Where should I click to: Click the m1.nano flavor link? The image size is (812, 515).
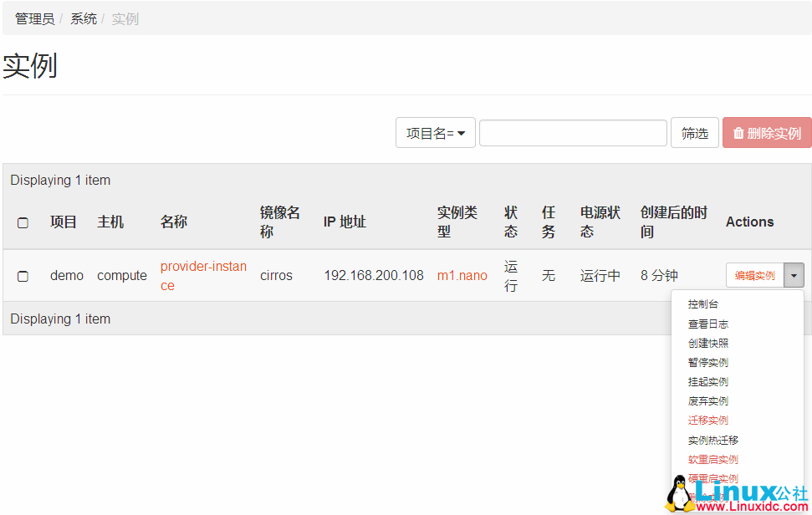pos(462,274)
